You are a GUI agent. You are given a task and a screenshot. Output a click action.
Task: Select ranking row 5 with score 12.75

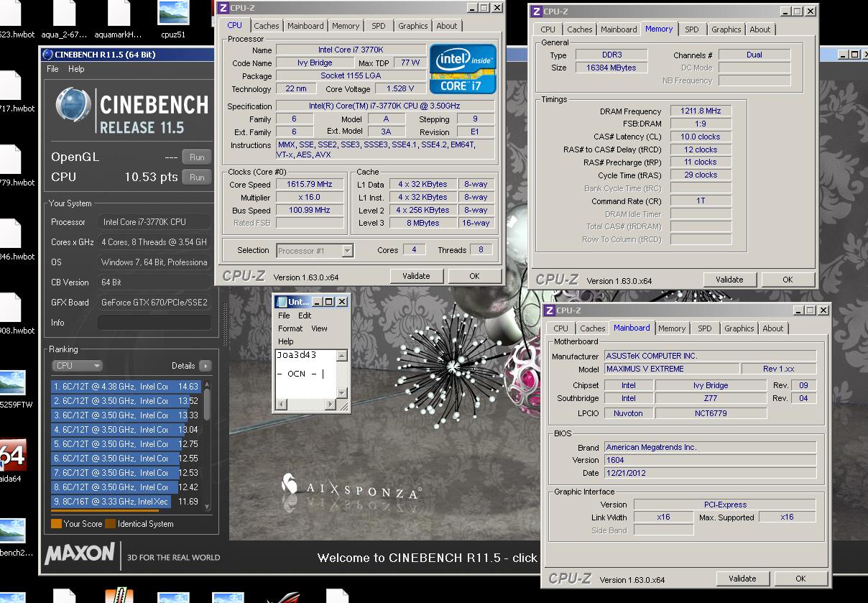[126, 444]
